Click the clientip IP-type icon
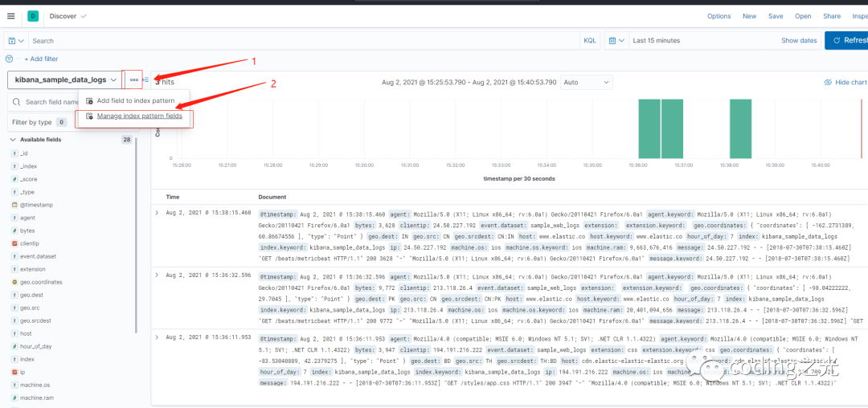This screenshot has width=868, height=408. 14,243
